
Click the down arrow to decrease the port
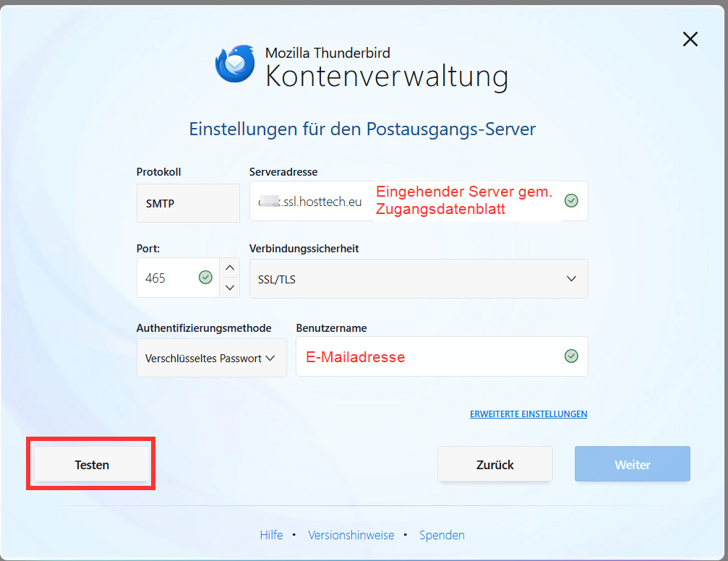tap(229, 288)
